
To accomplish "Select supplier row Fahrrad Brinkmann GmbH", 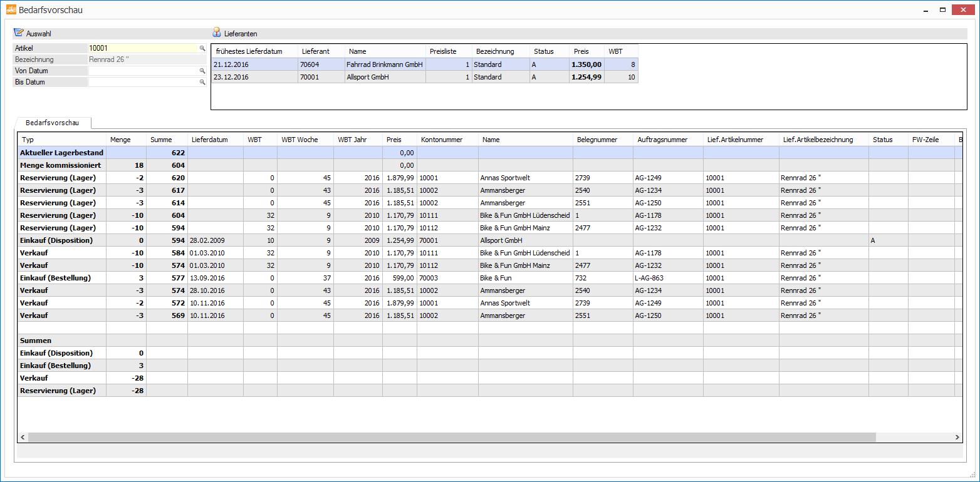I will pyautogui.click(x=384, y=64).
